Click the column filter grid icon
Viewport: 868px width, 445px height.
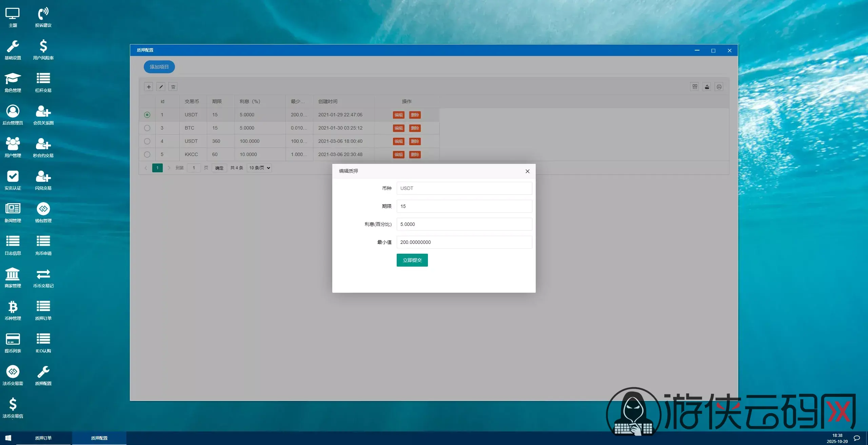click(x=695, y=87)
